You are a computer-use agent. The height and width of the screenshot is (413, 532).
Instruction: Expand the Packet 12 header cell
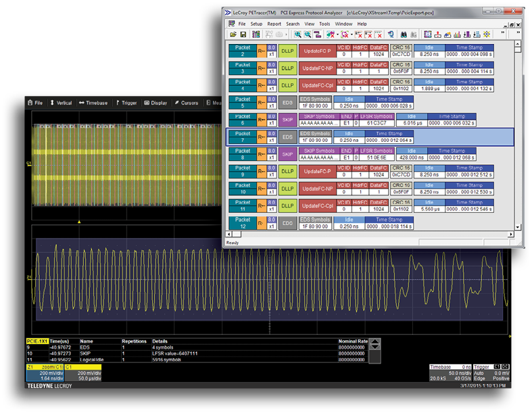[x=243, y=223]
